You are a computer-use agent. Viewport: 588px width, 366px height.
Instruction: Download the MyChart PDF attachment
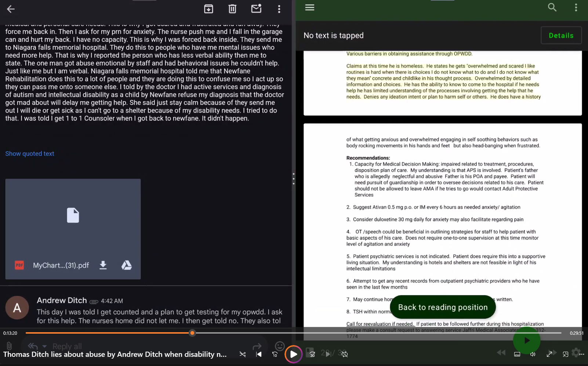pyautogui.click(x=103, y=265)
